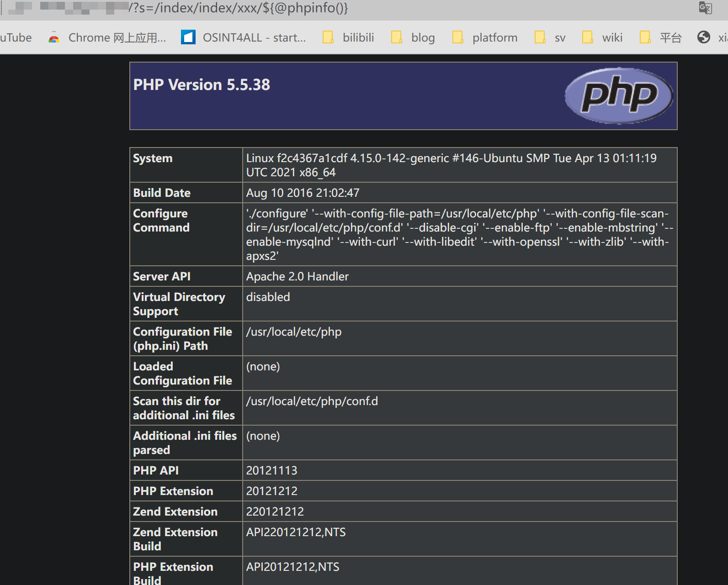The height and width of the screenshot is (585, 728).
Task: Click the Zend Extension label with value 220121212
Action: tap(175, 511)
